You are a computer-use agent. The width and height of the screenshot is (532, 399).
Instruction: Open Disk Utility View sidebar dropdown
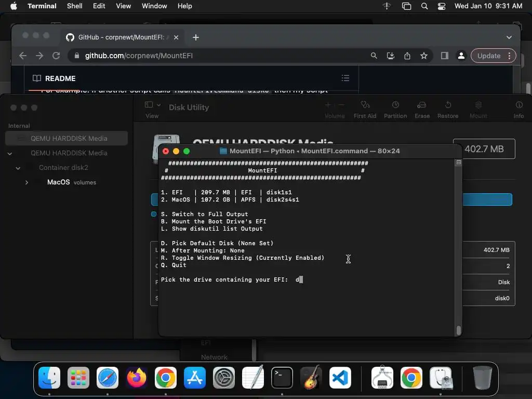point(152,104)
